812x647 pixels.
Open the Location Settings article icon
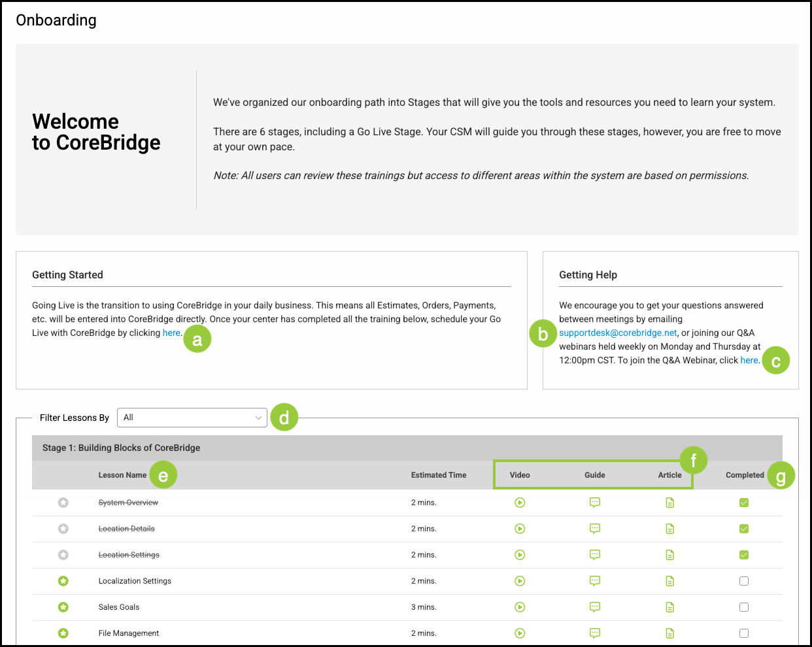point(670,555)
